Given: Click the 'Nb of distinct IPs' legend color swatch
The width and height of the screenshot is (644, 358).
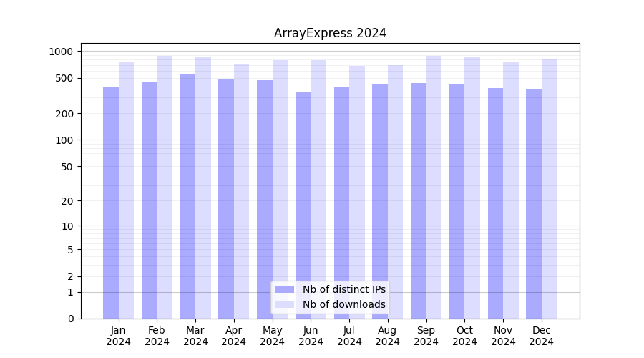Looking at the screenshot, I should [x=284, y=289].
